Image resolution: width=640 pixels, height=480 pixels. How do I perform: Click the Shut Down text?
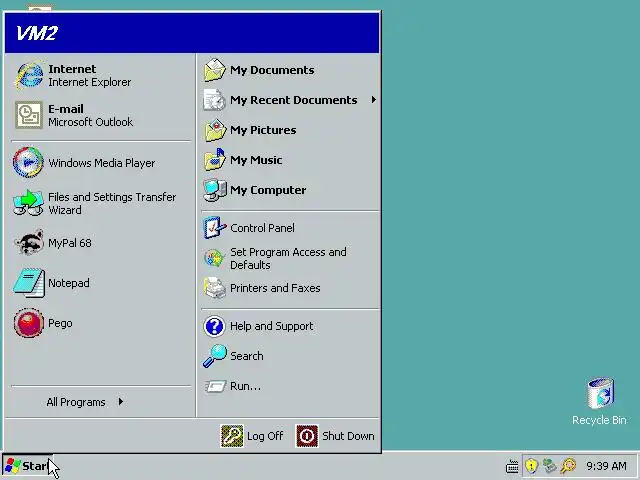coord(348,436)
